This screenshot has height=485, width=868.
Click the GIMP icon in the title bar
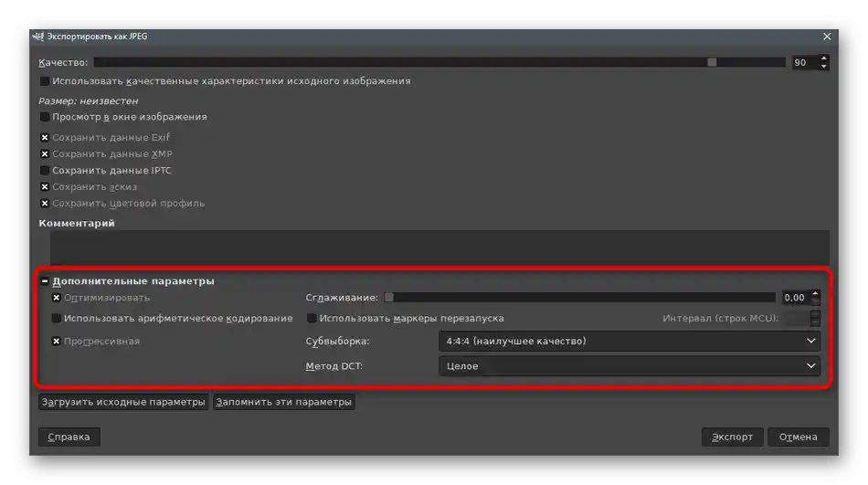(x=37, y=37)
